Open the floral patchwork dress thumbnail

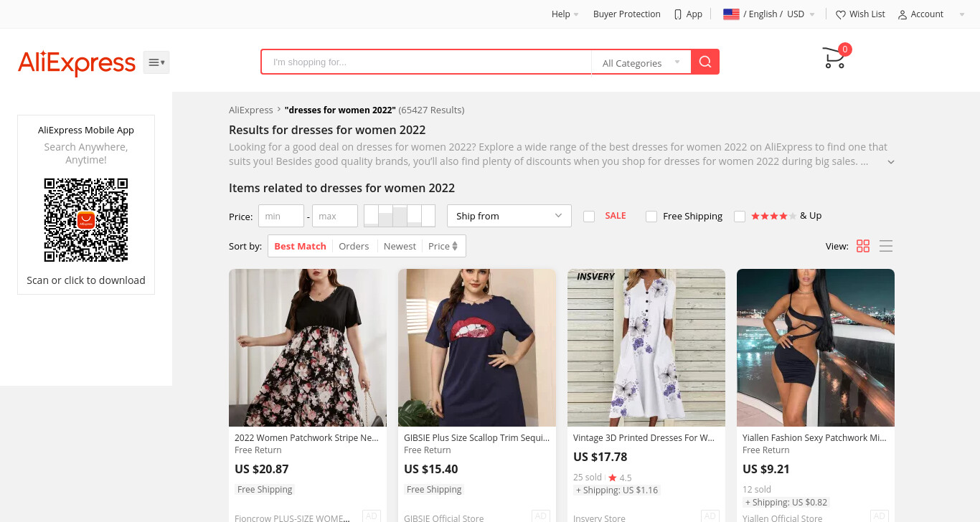pos(308,348)
